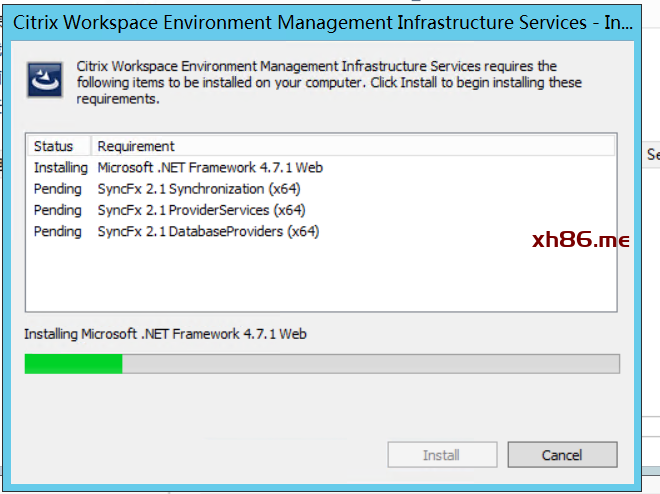660x494 pixels.
Task: Click the requirements description paragraph text
Action: tap(330, 82)
